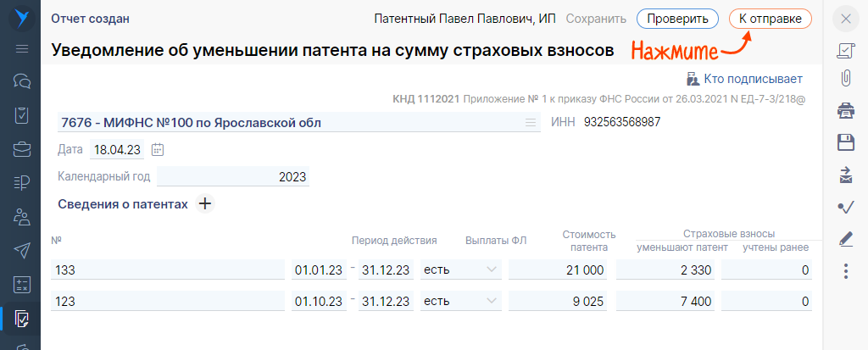
Task: Print the report using printer icon
Action: coord(845,110)
